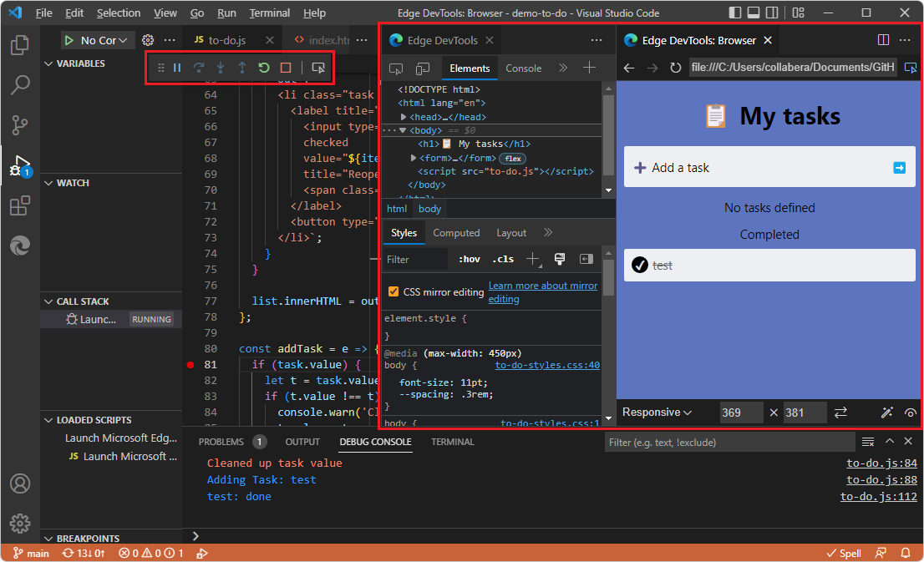924x562 pixels.
Task: Open the Responsive device dropdown
Action: [x=657, y=413]
